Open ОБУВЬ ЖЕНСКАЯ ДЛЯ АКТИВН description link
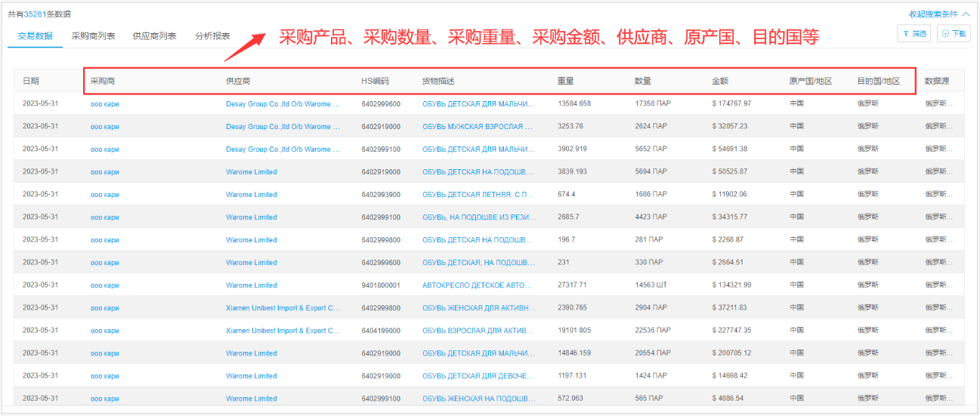The image size is (980, 416). pyautogui.click(x=479, y=307)
